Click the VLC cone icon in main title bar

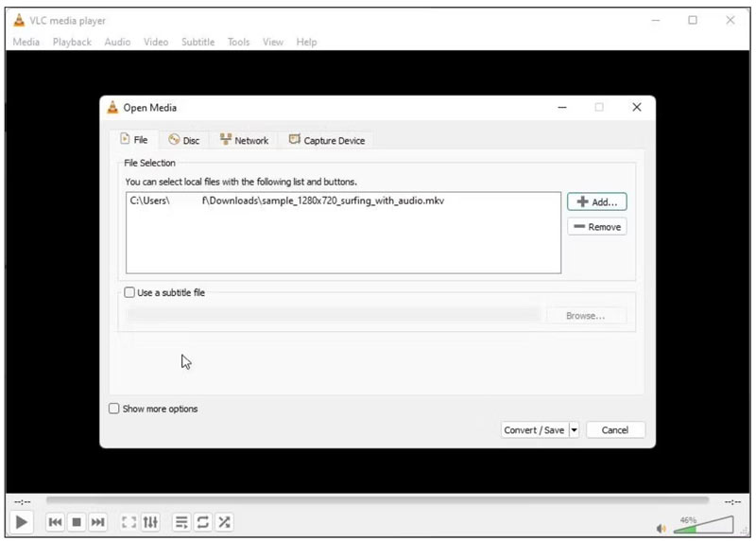[x=19, y=20]
